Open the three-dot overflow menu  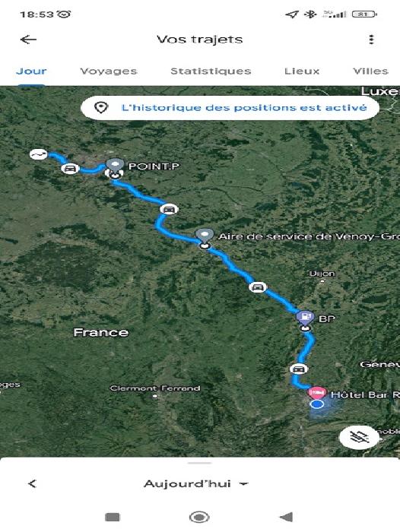click(371, 40)
